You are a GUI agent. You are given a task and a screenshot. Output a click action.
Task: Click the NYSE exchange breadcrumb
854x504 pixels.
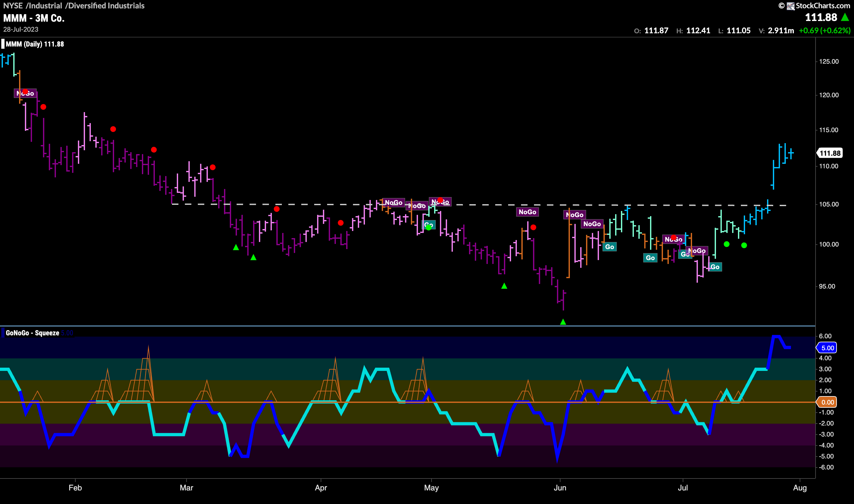(x=13, y=6)
